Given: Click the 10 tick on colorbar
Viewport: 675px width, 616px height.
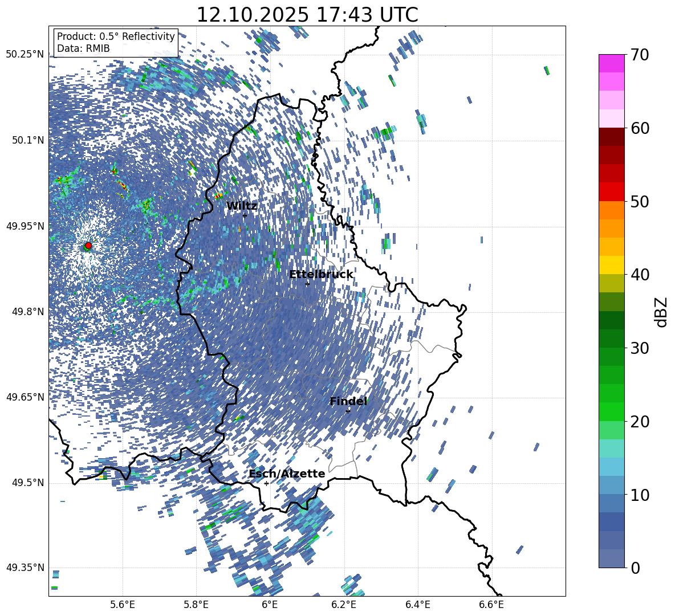Looking at the screenshot, I should pos(640,495).
